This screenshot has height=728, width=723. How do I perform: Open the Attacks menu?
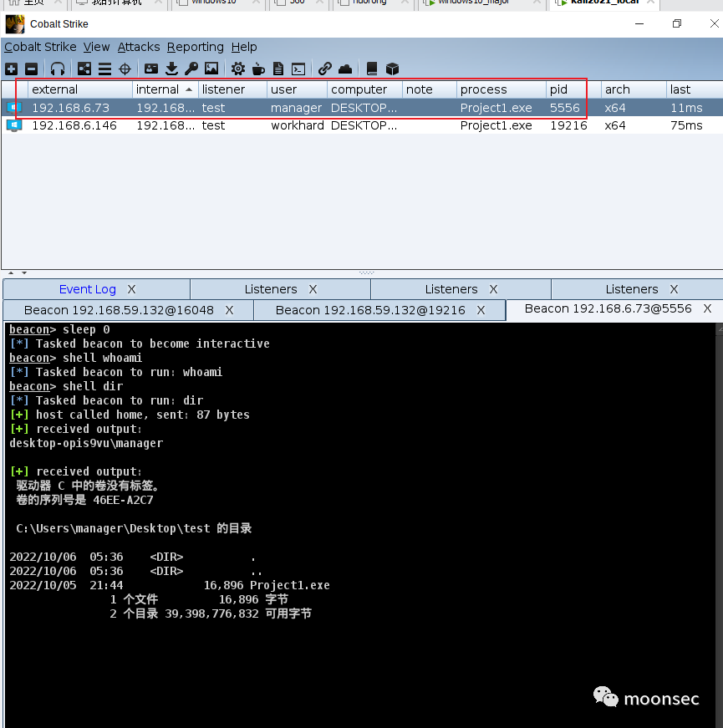pos(139,47)
